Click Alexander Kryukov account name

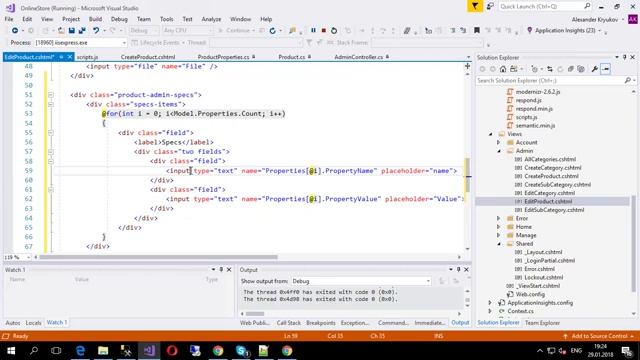(595, 20)
